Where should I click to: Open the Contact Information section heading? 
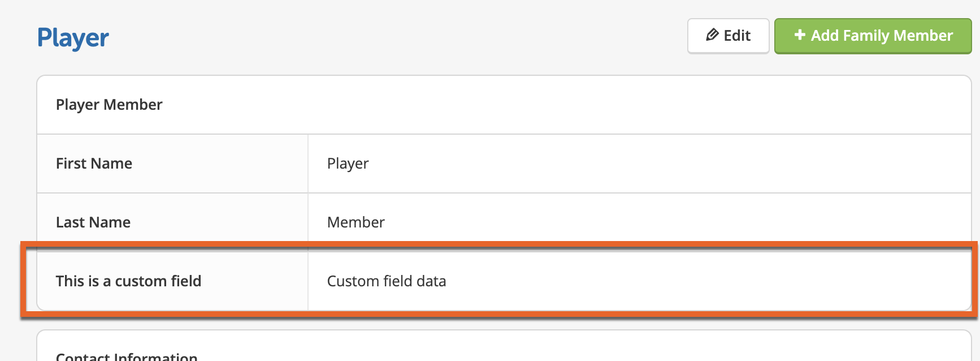[x=127, y=356]
